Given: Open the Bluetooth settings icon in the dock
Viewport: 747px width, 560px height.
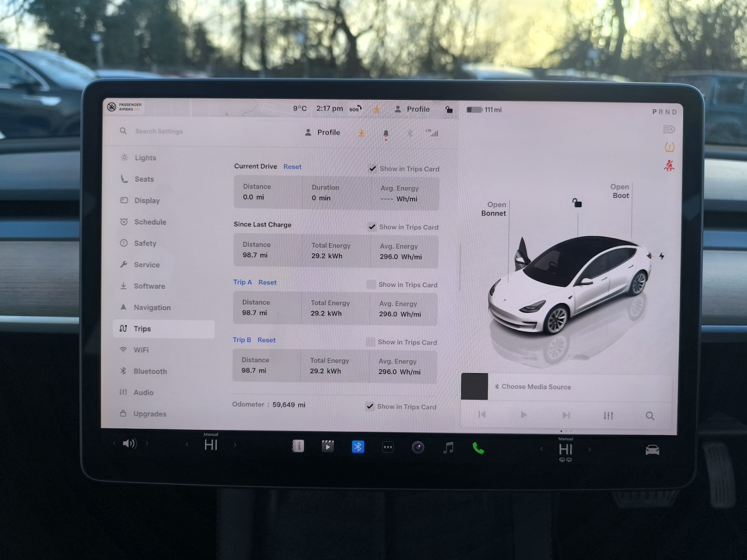Looking at the screenshot, I should click(359, 447).
